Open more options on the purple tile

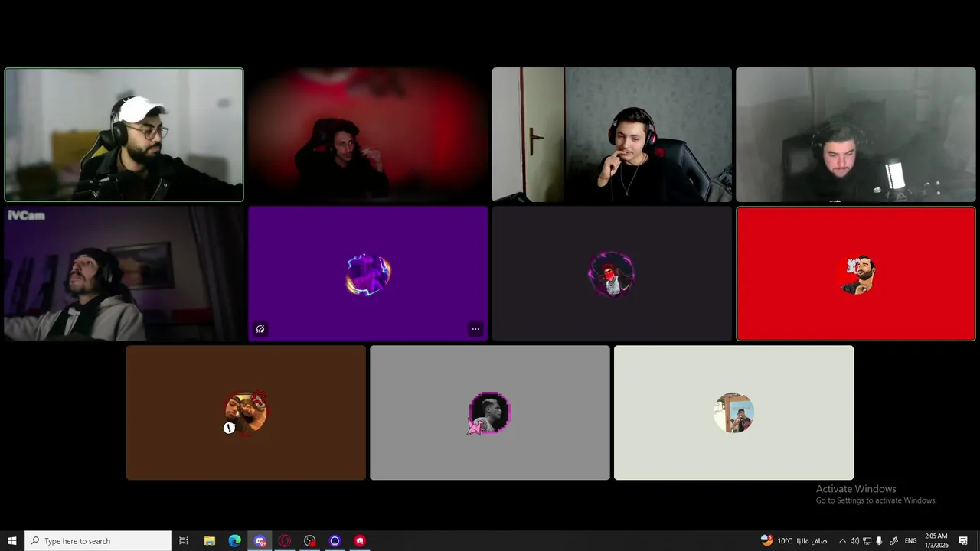pyautogui.click(x=475, y=329)
